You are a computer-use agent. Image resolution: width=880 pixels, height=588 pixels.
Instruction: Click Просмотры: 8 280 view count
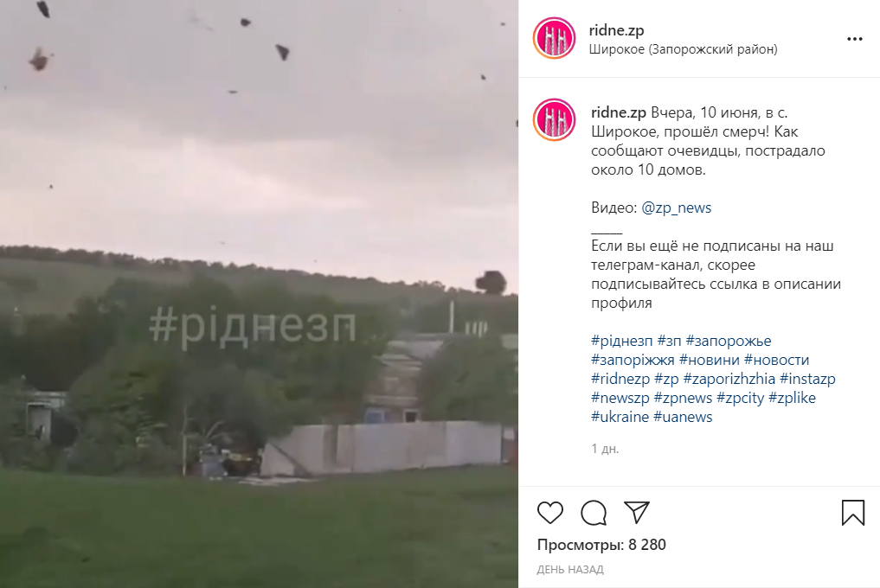[601, 545]
